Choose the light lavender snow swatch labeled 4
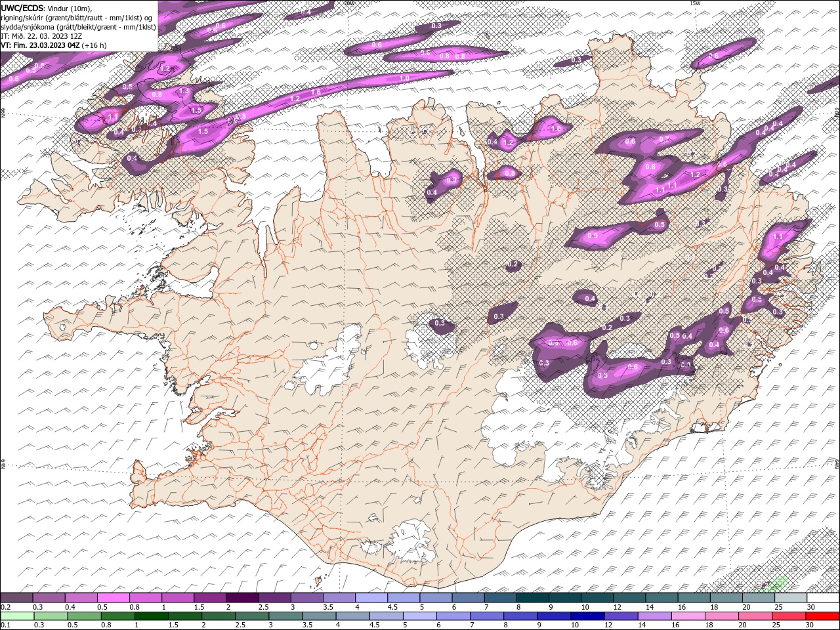 tap(371, 598)
